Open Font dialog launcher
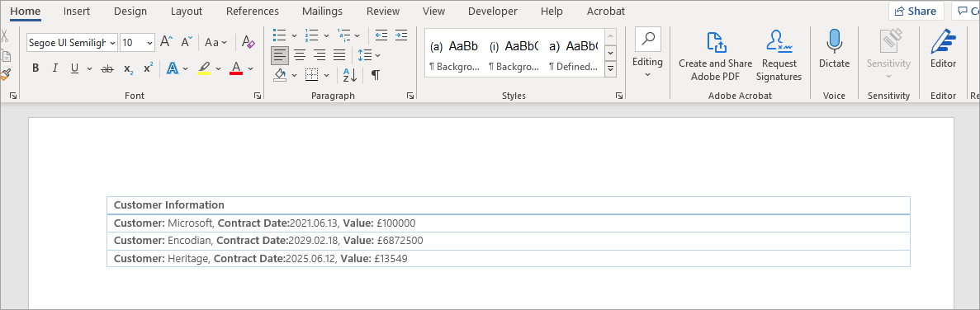The width and height of the screenshot is (980, 310). [x=257, y=96]
